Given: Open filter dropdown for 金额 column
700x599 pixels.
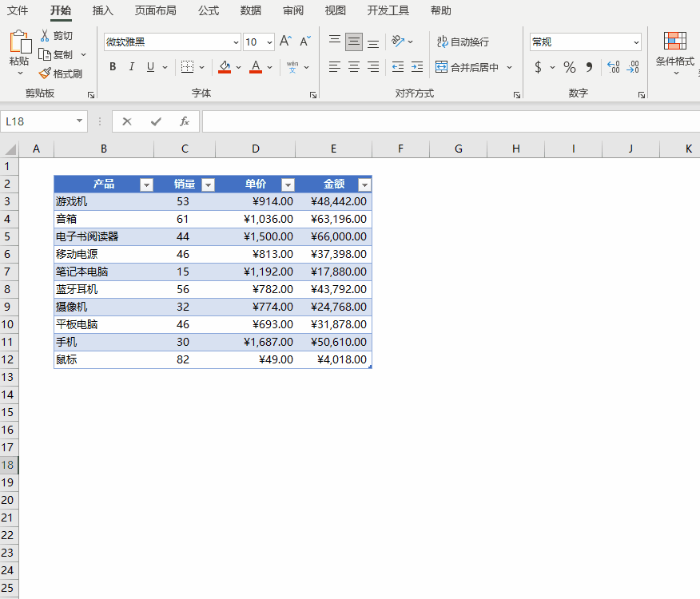Looking at the screenshot, I should pyautogui.click(x=364, y=184).
